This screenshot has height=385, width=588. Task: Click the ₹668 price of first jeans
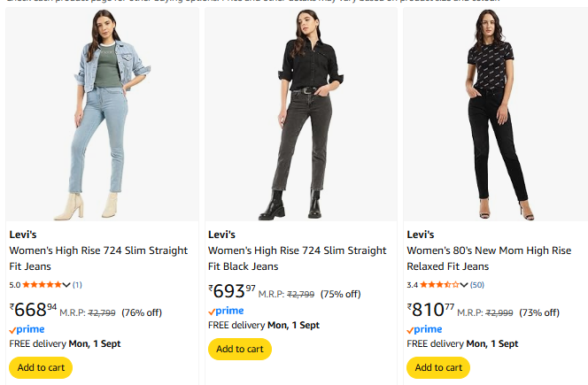pos(34,310)
